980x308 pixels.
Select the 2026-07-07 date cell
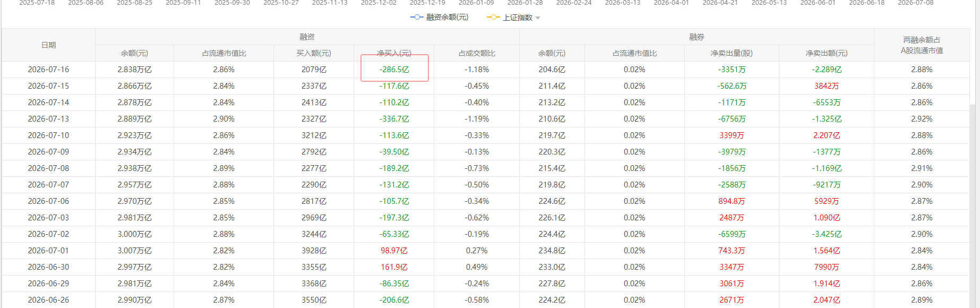[x=48, y=185]
